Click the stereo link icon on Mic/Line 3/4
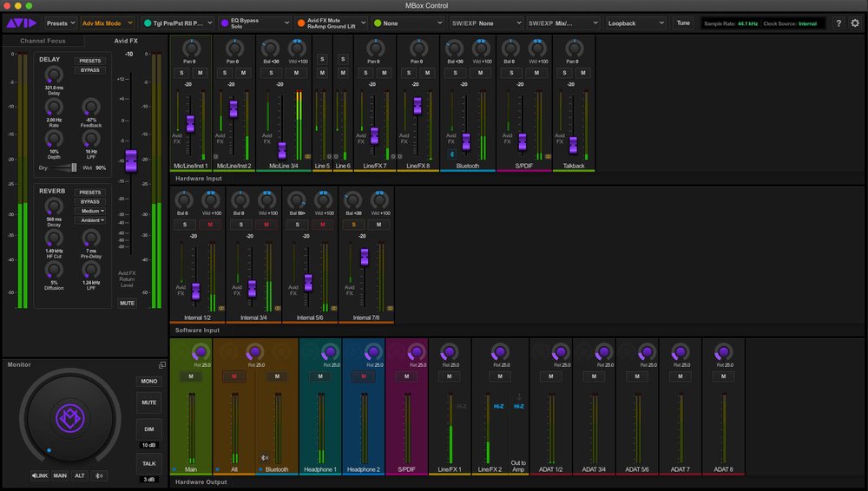Image resolution: width=868 pixels, height=491 pixels. pos(308,157)
